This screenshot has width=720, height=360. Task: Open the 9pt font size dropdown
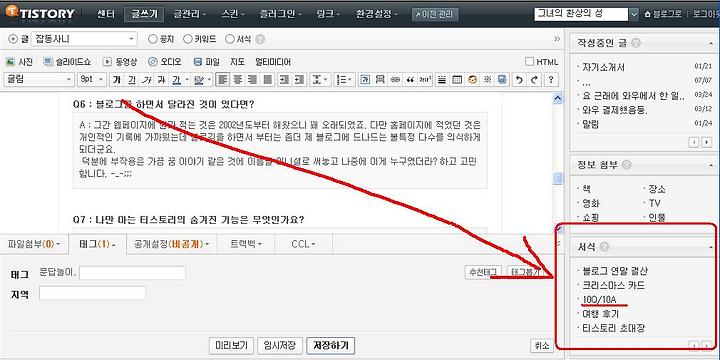click(91, 79)
